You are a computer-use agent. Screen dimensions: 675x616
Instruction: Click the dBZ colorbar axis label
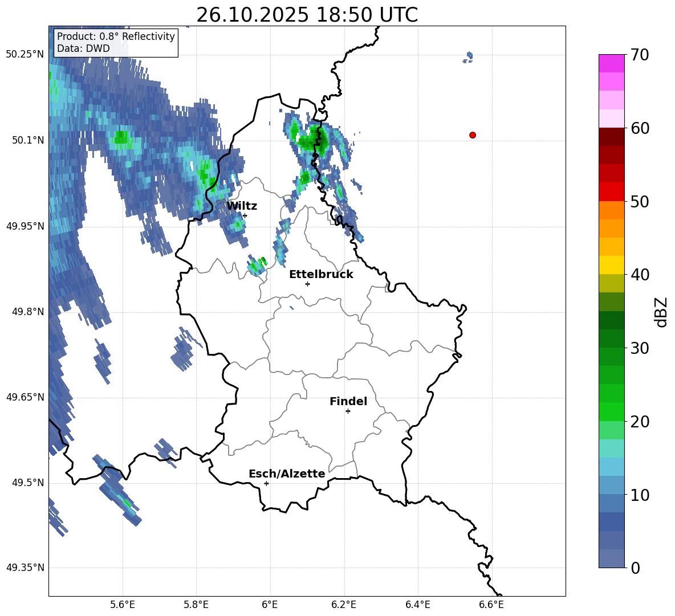662,312
